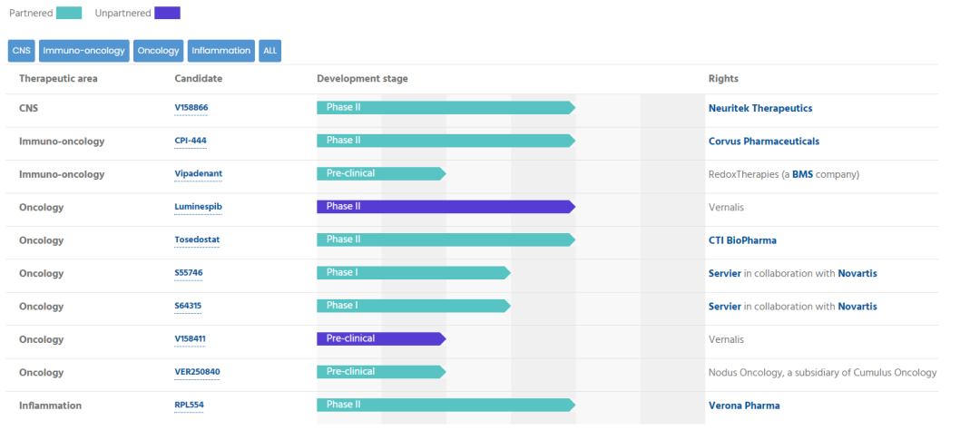This screenshot has width=980, height=440.
Task: Click Oncology cell in Tosedostat row
Action: pyautogui.click(x=41, y=240)
